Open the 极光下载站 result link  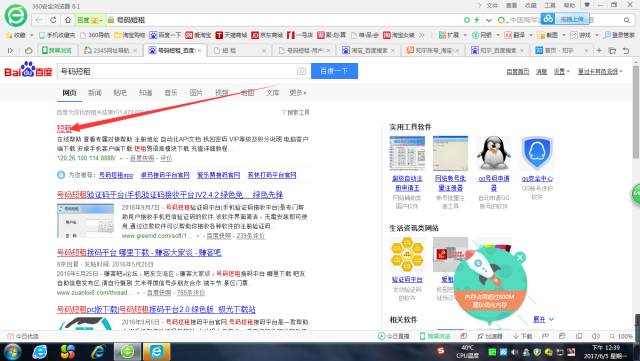[156, 310]
